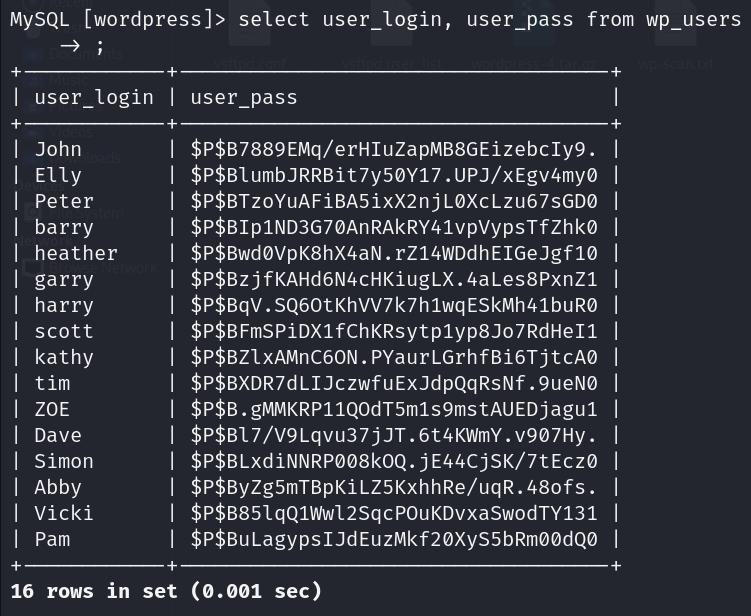Click the user_pass column header
This screenshot has height=616, width=751.
(x=244, y=98)
